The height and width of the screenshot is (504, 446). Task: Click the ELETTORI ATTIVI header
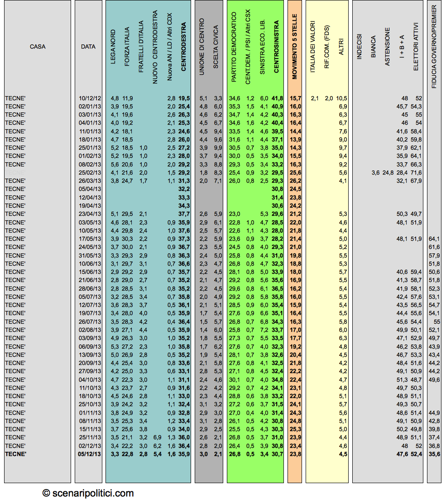pos(416,47)
